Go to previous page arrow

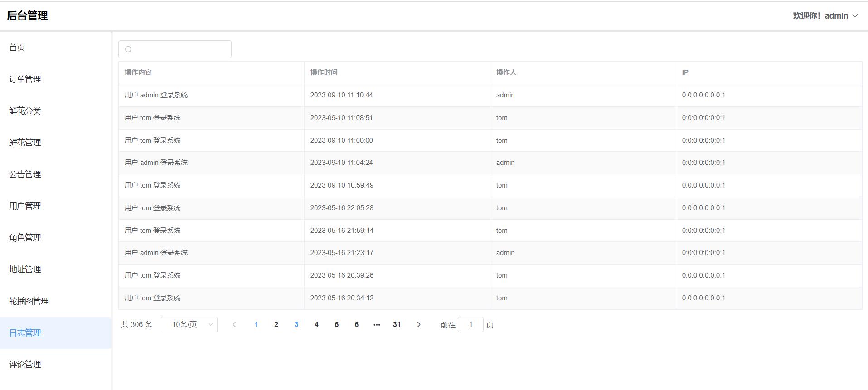pyautogui.click(x=234, y=324)
